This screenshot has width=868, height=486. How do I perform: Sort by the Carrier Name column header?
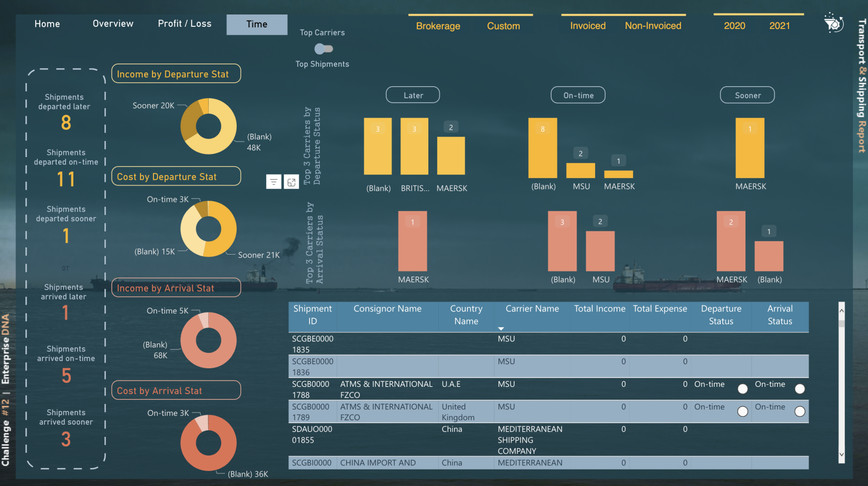coord(532,308)
